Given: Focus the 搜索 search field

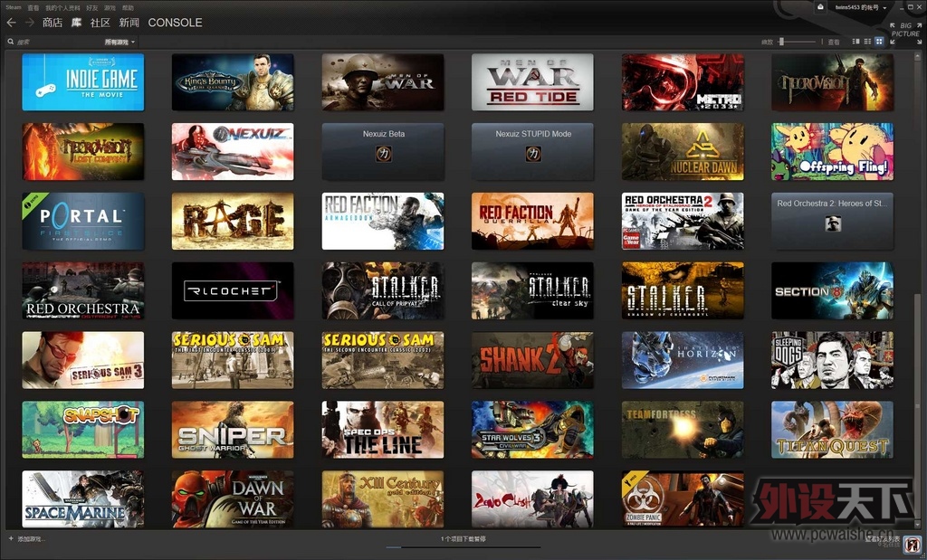Looking at the screenshot, I should tap(59, 42).
